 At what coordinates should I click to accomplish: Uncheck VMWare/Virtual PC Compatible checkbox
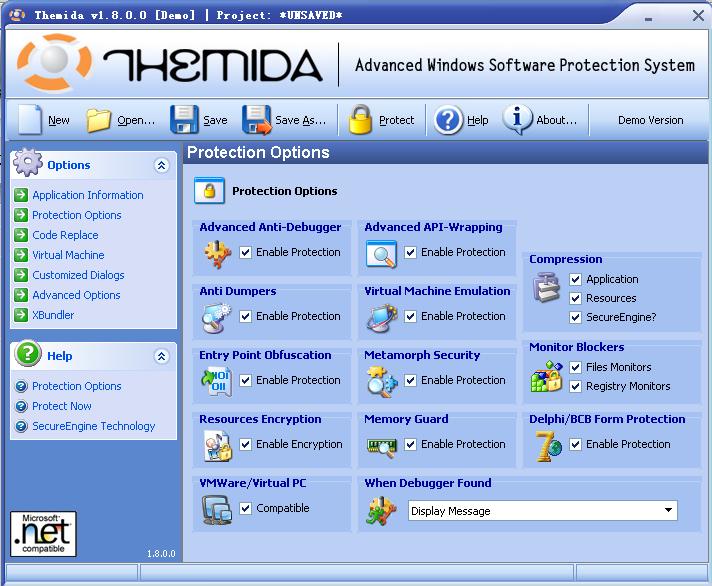point(245,508)
